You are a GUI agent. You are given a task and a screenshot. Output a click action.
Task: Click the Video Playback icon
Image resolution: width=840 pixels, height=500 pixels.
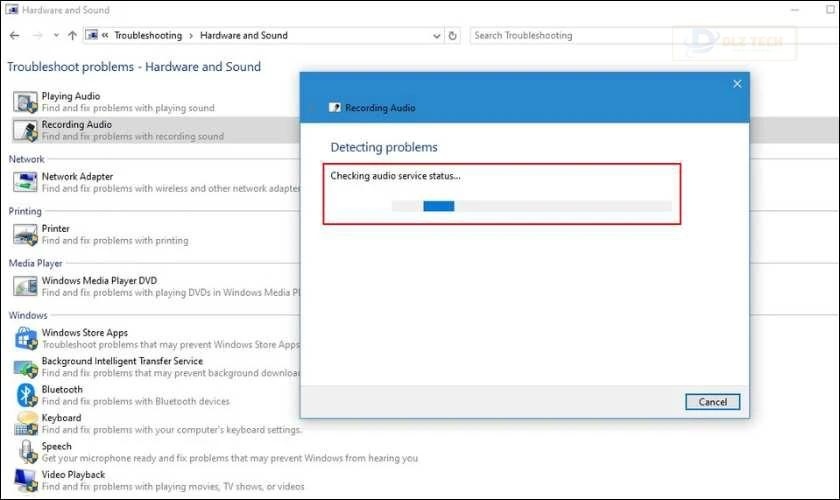(25, 480)
